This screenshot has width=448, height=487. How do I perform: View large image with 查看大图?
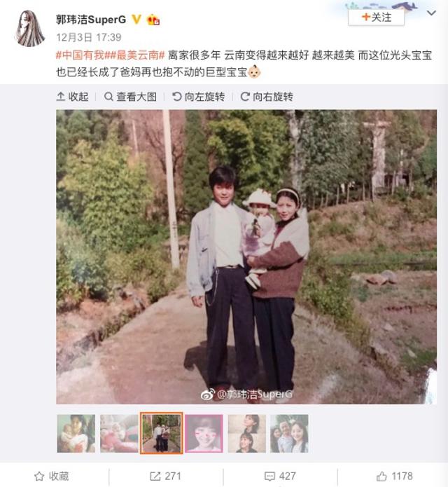click(x=131, y=97)
